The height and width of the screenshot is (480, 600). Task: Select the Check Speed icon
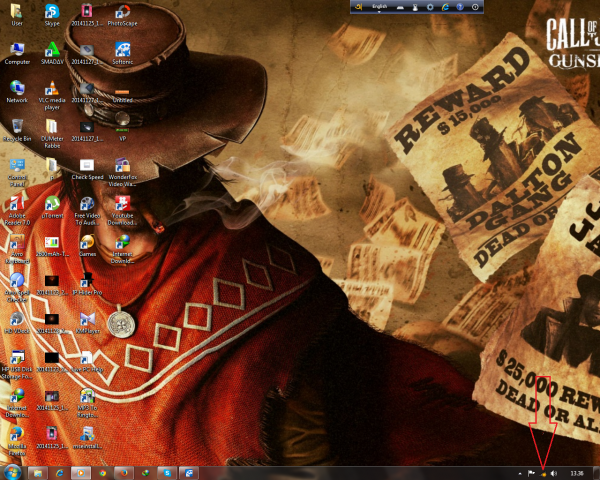pos(87,169)
